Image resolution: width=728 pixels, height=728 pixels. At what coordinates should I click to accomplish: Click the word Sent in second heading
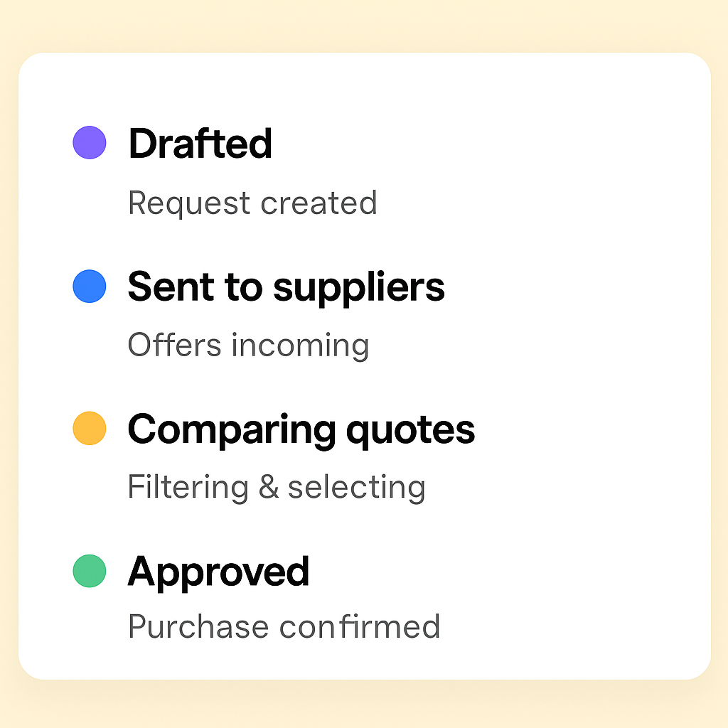171,287
